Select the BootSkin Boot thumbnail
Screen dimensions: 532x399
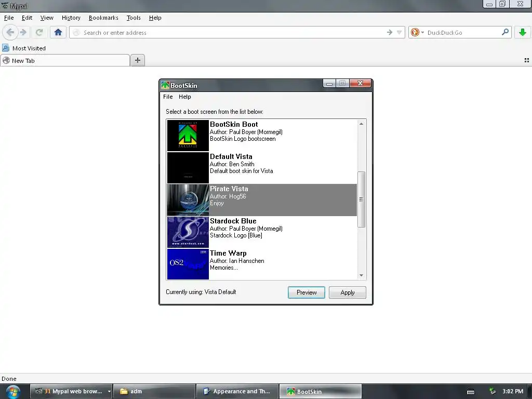pos(188,136)
